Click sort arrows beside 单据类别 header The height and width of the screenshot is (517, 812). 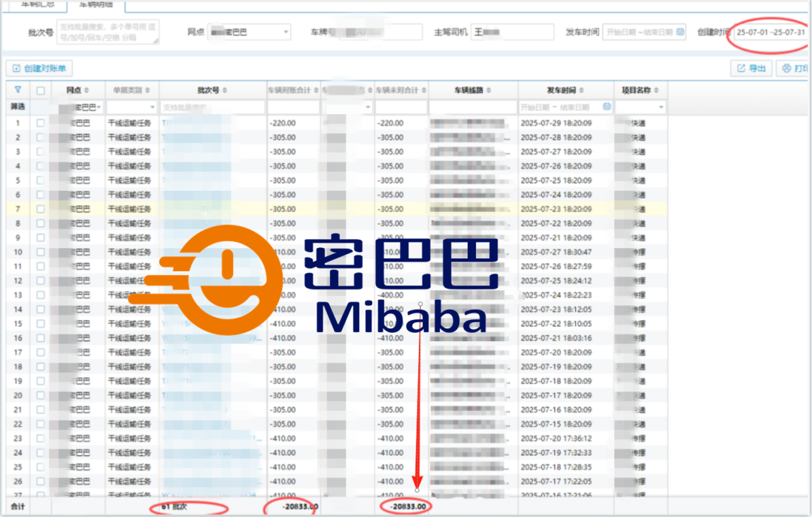147,91
